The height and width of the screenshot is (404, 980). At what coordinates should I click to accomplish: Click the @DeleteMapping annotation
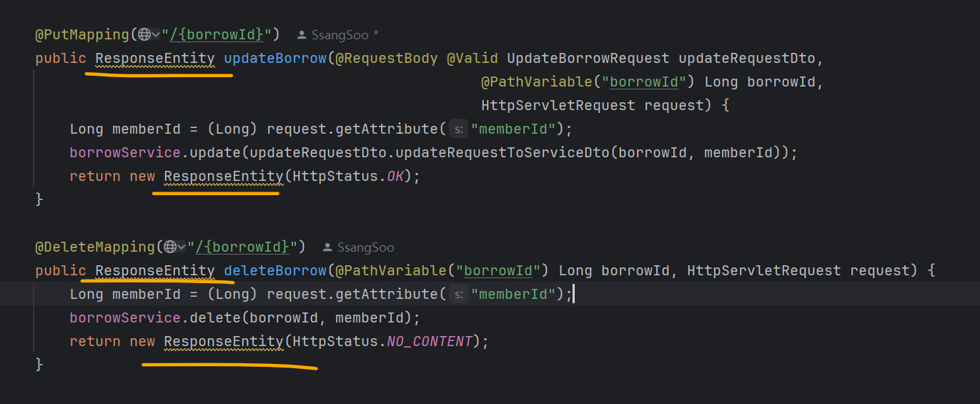tap(95, 247)
